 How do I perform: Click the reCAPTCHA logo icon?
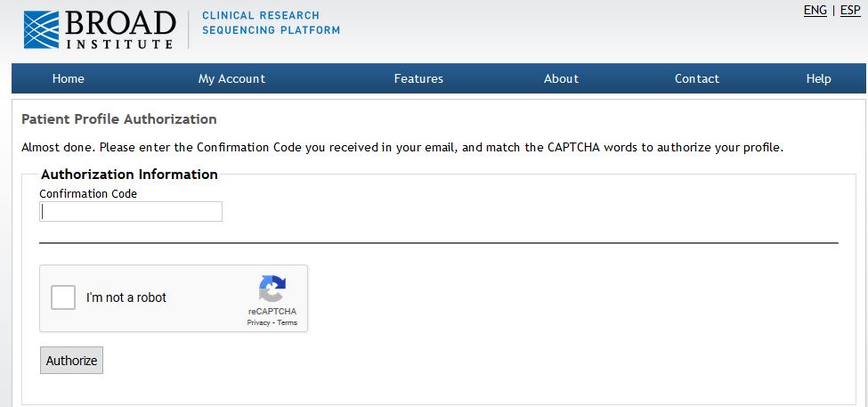[x=272, y=289]
